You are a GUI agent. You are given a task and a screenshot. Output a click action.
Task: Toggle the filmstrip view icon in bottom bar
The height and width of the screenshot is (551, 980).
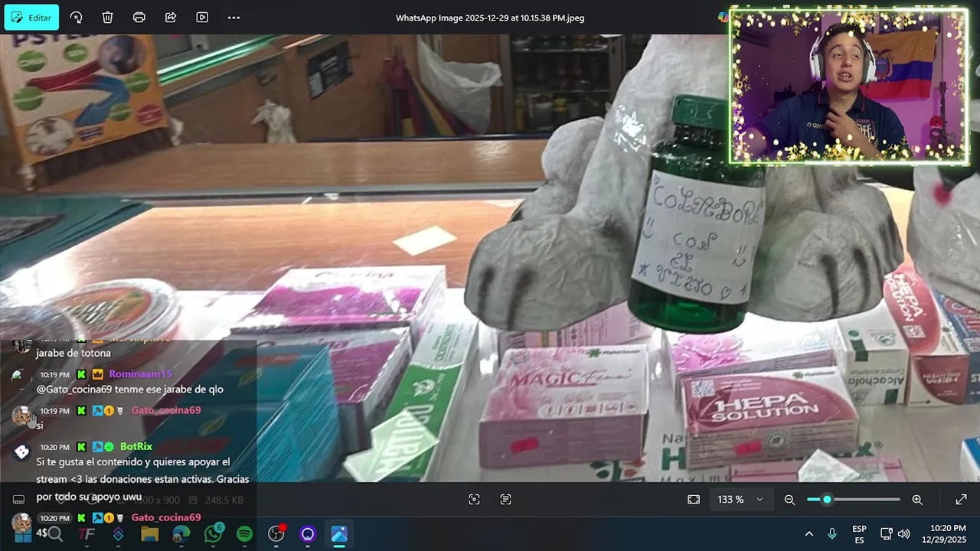(18, 500)
